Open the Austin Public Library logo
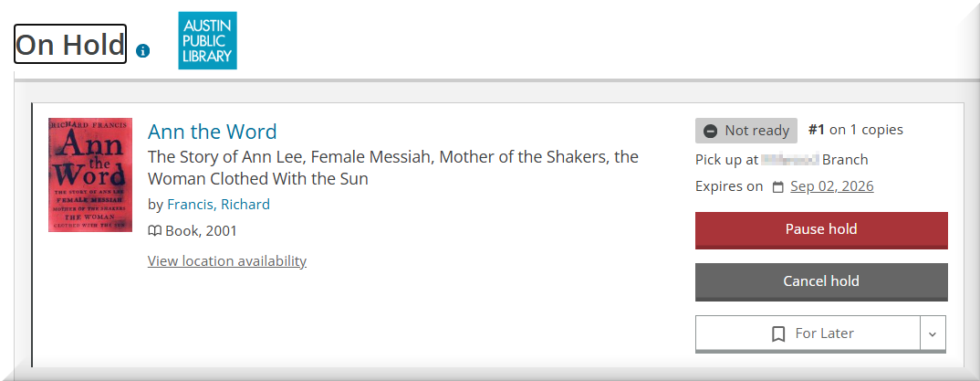Image resolution: width=980 pixels, height=381 pixels. (x=207, y=40)
